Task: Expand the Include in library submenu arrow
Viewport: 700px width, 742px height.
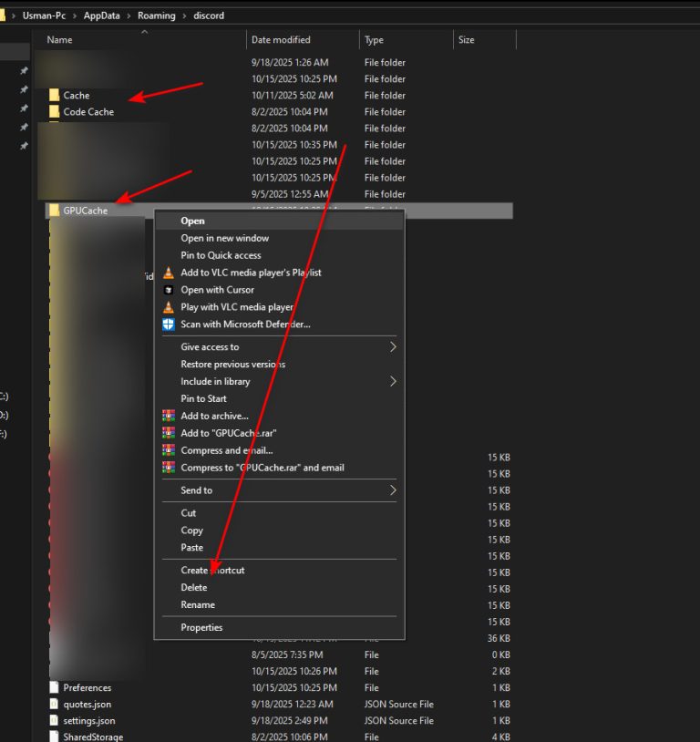Action: [x=393, y=382]
